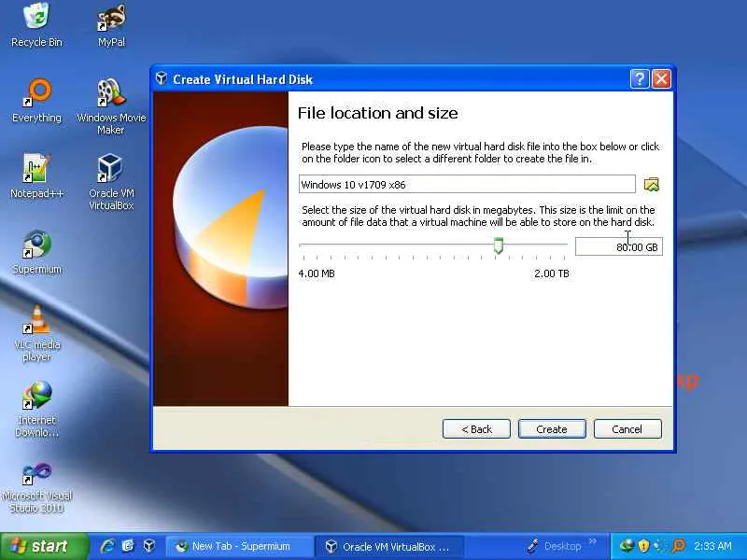Click the File location and size heading
747x560 pixels.
tap(378, 113)
